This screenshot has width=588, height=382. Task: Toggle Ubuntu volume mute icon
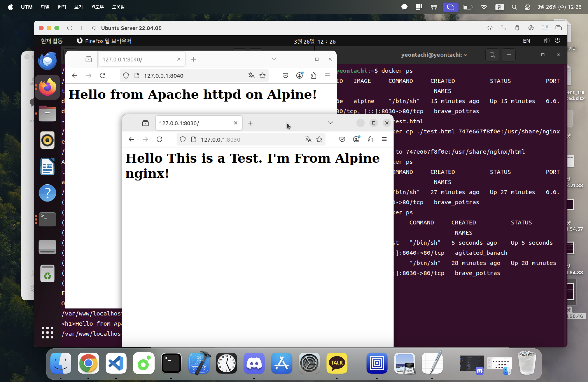(x=547, y=41)
